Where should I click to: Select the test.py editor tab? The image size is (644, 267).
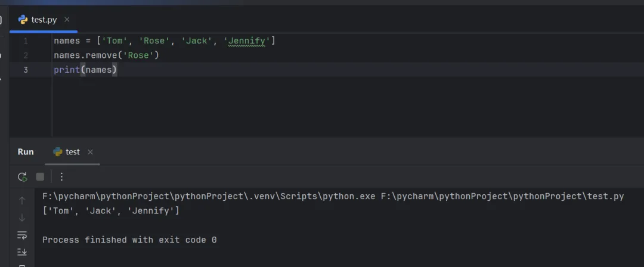pyautogui.click(x=44, y=20)
